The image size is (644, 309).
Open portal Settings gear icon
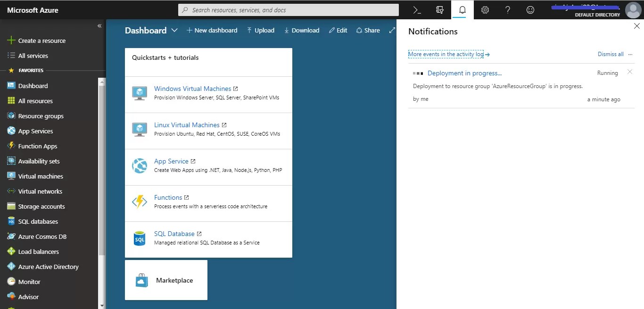[485, 9]
